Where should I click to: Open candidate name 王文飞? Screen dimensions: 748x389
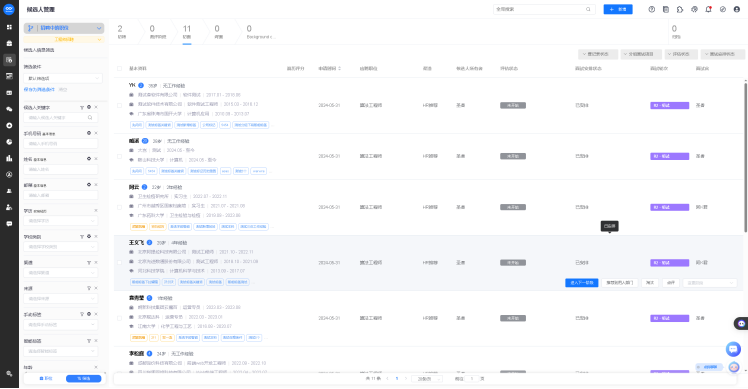coord(136,242)
